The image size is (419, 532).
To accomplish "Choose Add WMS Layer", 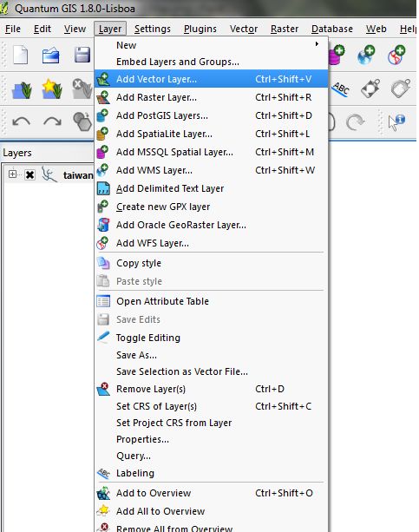I will (x=211, y=170).
